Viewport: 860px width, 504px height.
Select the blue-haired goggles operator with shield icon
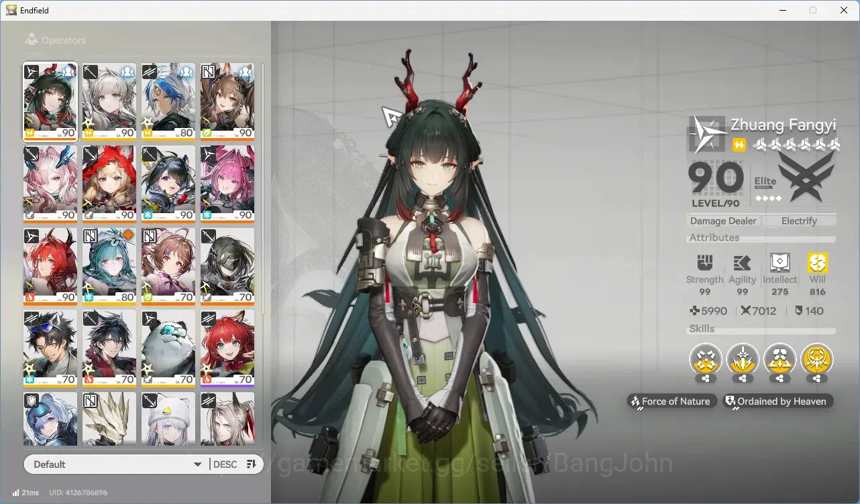50,419
